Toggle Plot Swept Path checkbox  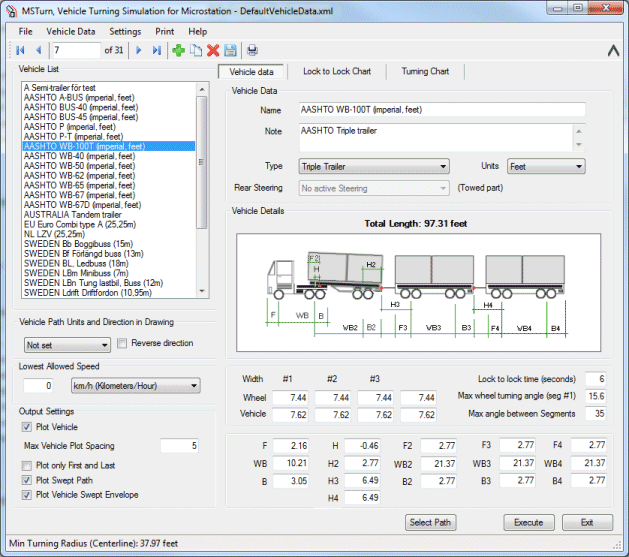[26, 480]
